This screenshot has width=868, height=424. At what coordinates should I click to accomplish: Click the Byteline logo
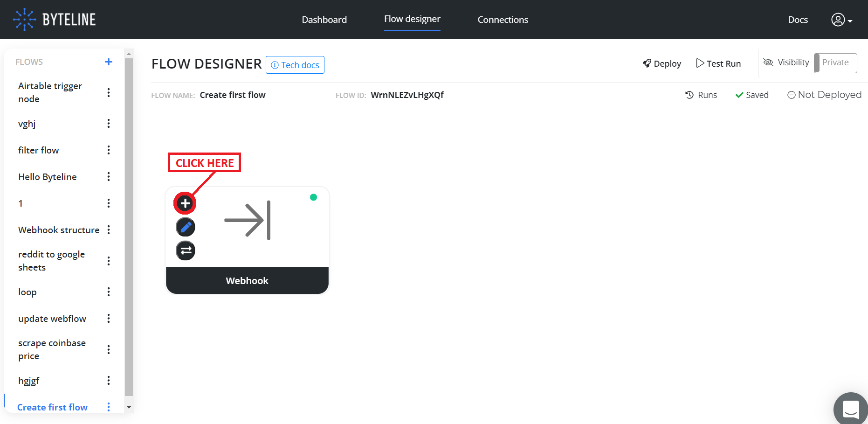tap(55, 20)
